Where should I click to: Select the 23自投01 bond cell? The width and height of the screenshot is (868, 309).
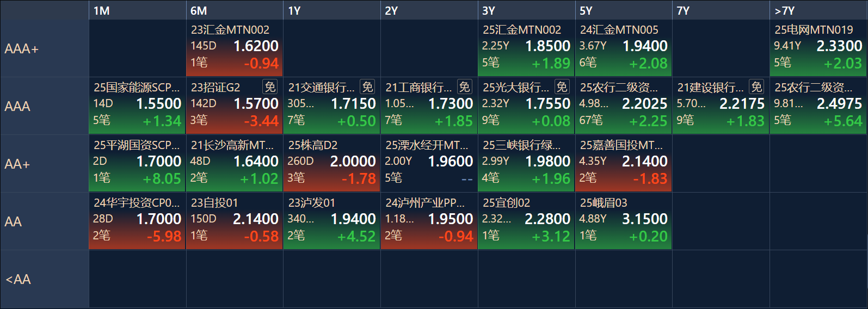(235, 221)
